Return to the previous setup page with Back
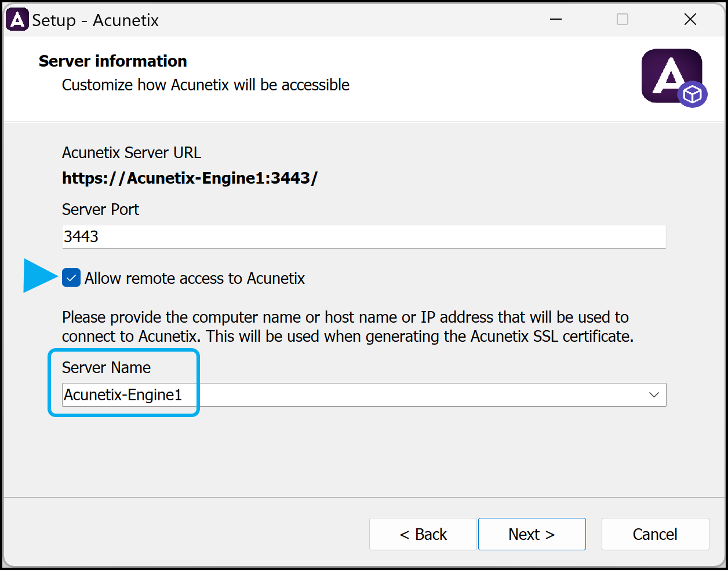This screenshot has width=728, height=570. point(423,534)
